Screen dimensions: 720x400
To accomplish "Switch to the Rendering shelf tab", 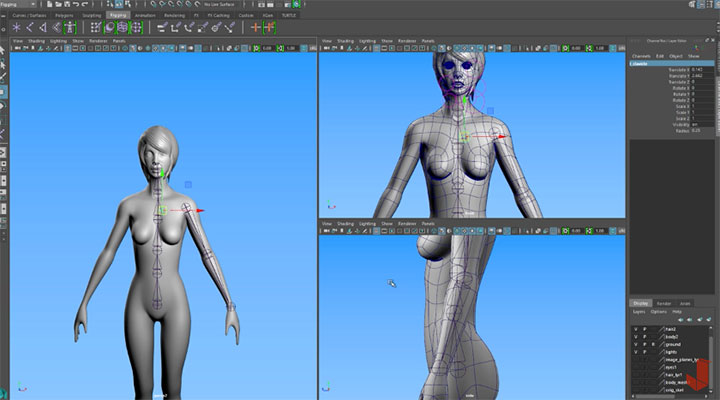I will (174, 15).
